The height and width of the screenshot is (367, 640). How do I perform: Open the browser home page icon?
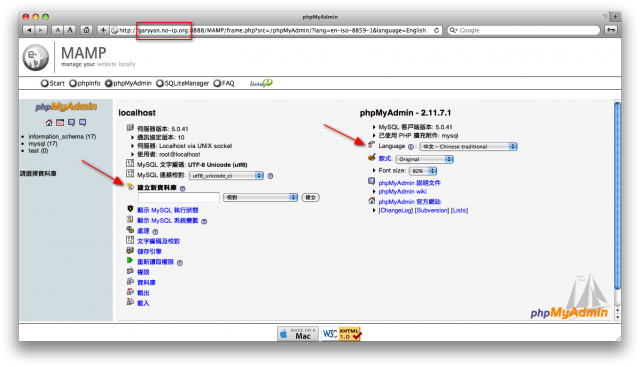[87, 30]
